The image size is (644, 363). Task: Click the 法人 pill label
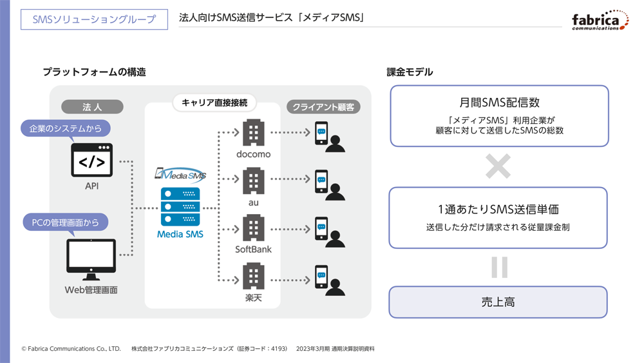(92, 107)
